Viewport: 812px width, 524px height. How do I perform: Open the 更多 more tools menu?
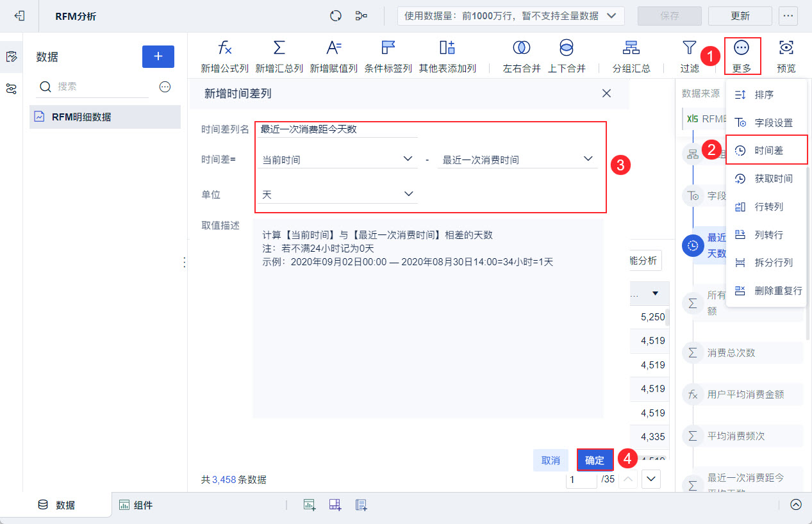coord(742,56)
